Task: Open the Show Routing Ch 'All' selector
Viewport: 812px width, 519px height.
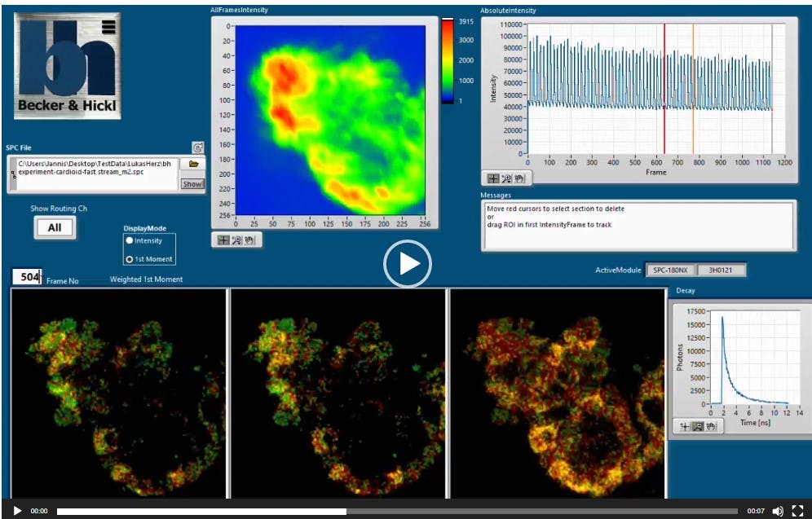Action: click(x=55, y=227)
